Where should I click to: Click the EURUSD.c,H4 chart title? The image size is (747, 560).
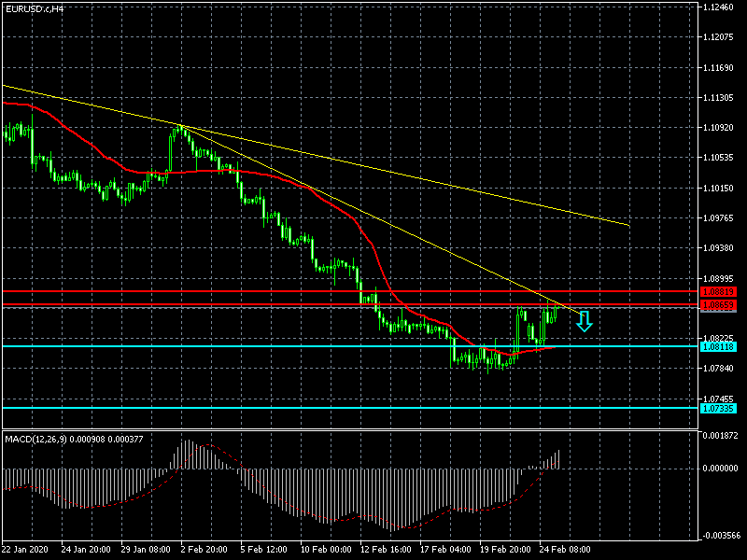tap(35, 8)
